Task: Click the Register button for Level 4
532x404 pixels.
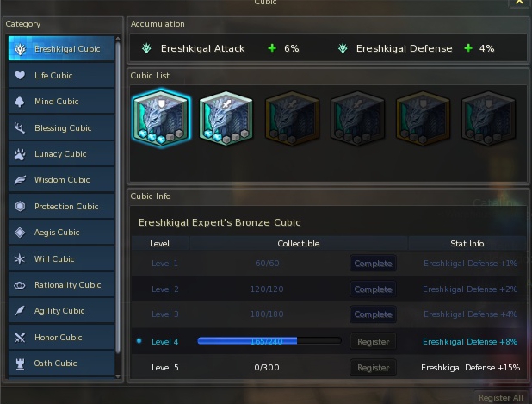Action: (x=373, y=342)
